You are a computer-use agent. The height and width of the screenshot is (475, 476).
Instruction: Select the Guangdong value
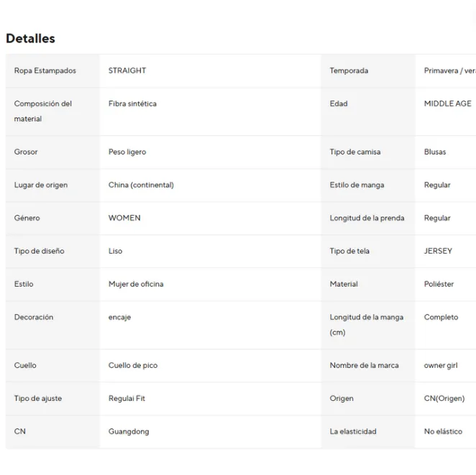(129, 432)
